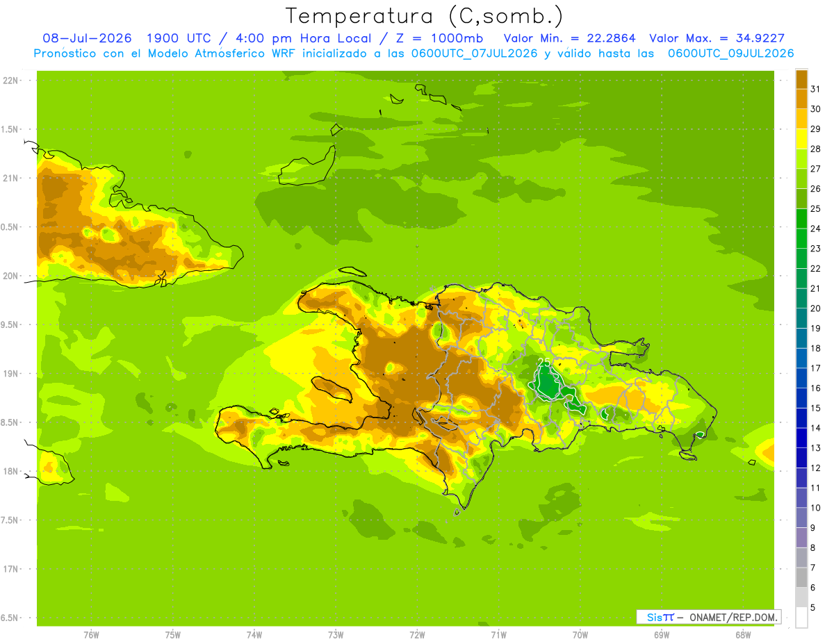Click the '75W' longitude axis label

point(172,635)
